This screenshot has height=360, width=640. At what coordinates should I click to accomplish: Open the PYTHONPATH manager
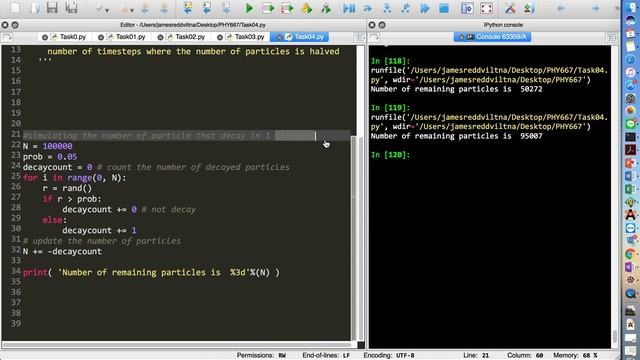(x=529, y=8)
